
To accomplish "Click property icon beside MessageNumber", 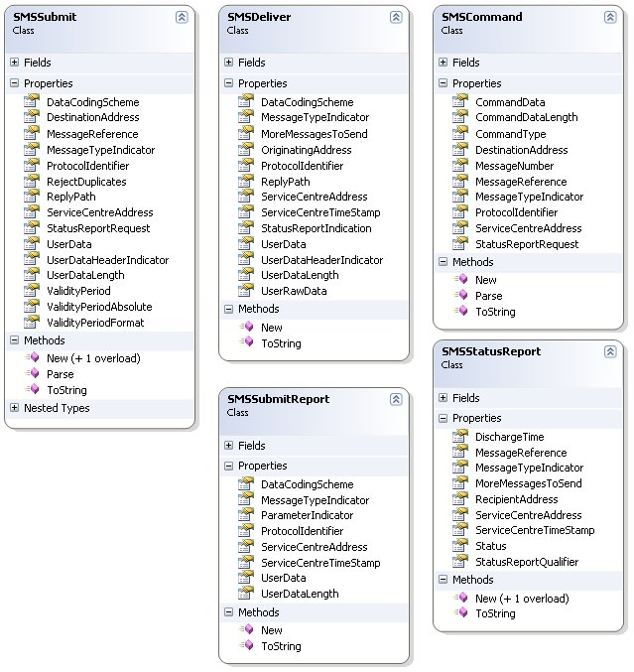I will pos(460,165).
